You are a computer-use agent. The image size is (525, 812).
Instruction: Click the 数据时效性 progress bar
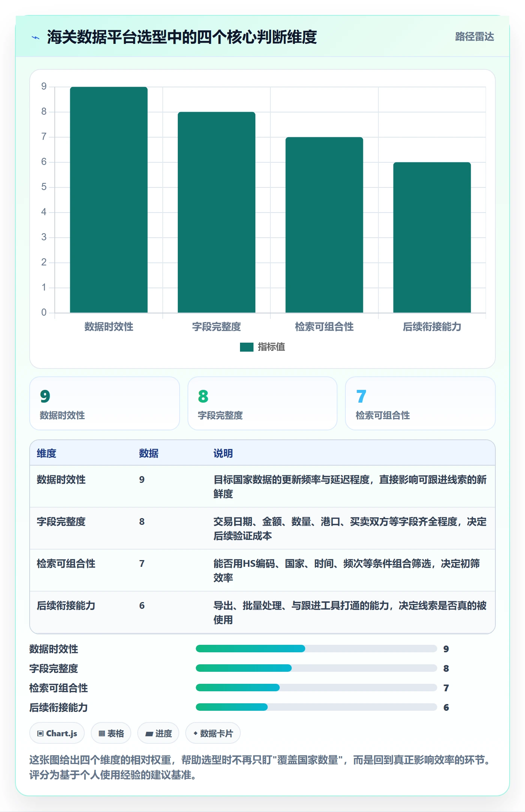(316, 649)
